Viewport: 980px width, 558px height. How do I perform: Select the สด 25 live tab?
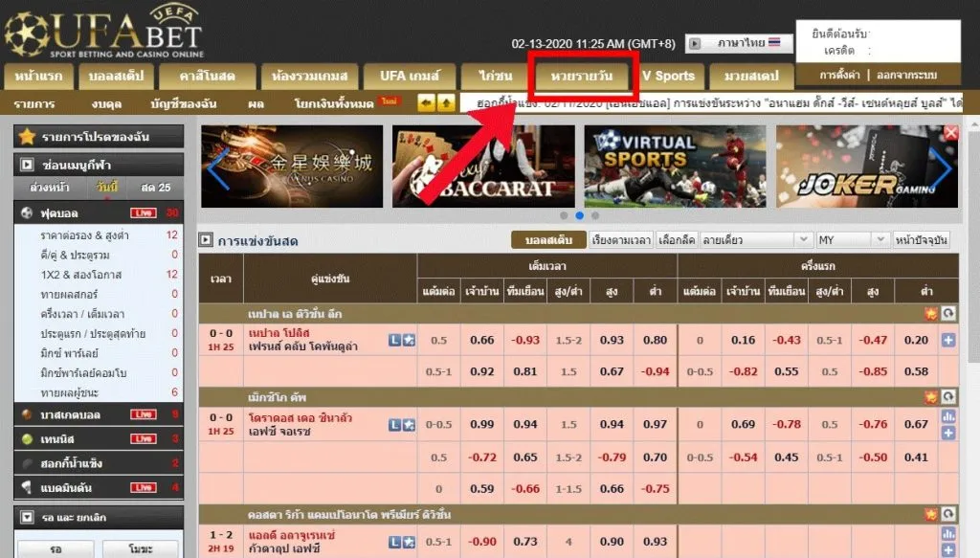(x=156, y=188)
